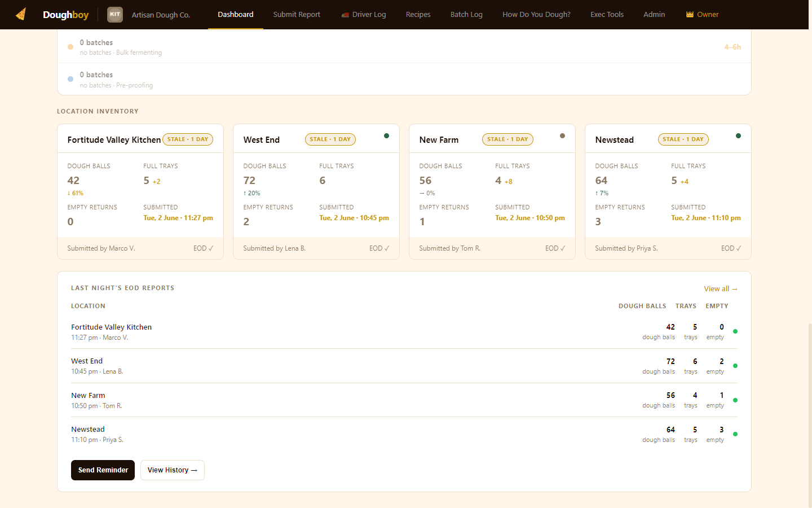Viewport: 812px width, 508px height.
Task: Open the Driver Log page
Action: tap(364, 15)
